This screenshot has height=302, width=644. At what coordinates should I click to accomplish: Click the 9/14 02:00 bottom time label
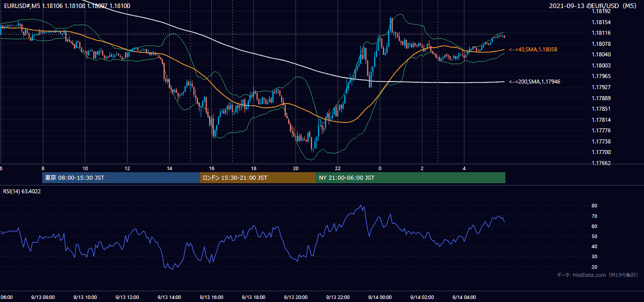(x=422, y=297)
